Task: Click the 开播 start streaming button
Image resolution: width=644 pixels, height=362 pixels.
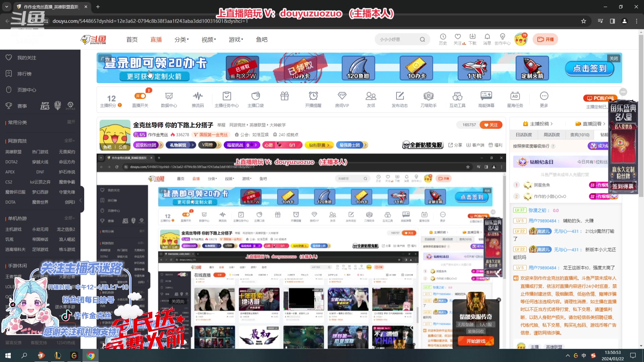Action: (x=545, y=39)
